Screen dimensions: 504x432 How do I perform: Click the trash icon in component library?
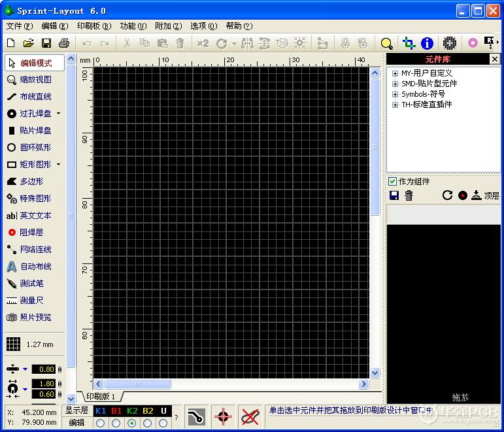tap(409, 195)
